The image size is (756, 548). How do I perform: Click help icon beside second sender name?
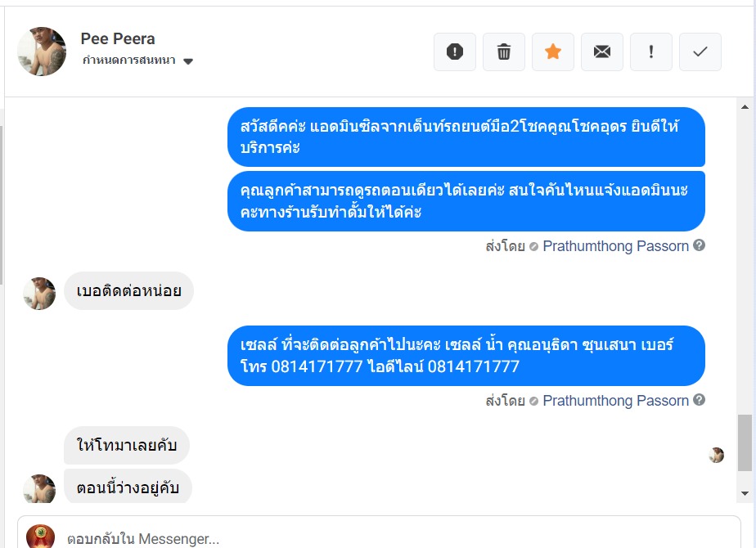click(700, 400)
